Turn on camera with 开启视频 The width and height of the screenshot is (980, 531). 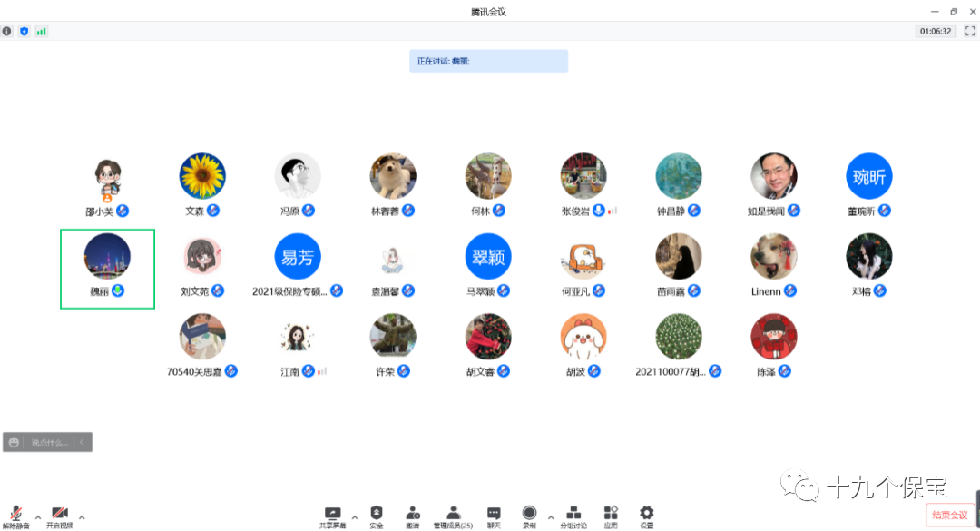point(60,516)
